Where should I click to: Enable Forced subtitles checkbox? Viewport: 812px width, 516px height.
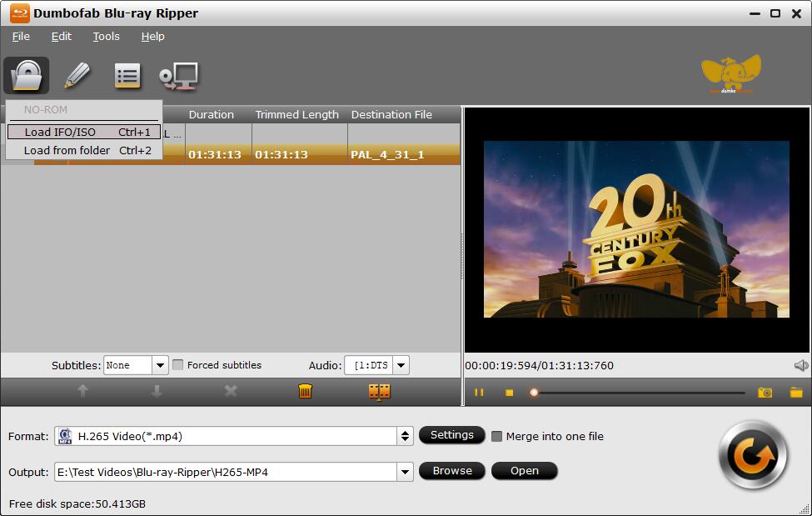pos(177,365)
